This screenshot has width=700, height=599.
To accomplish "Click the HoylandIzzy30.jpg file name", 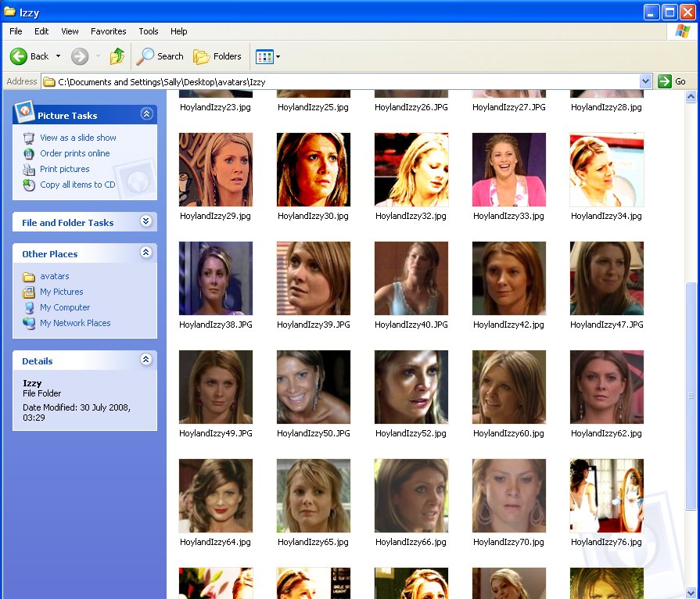I will coord(313,216).
